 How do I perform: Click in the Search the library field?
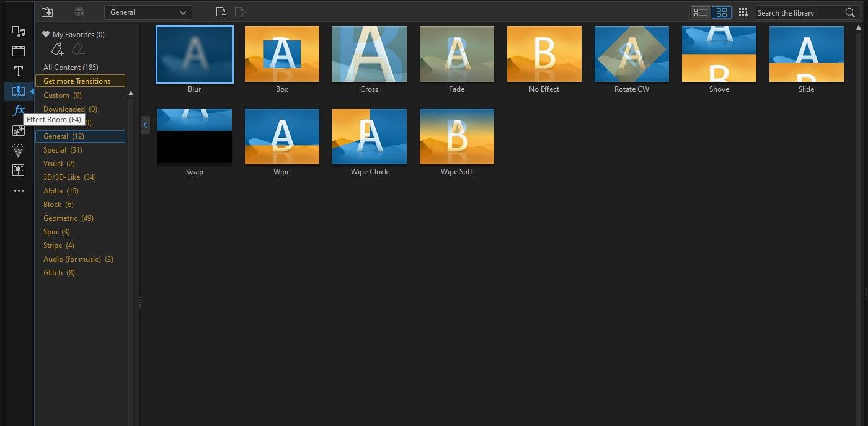[799, 12]
